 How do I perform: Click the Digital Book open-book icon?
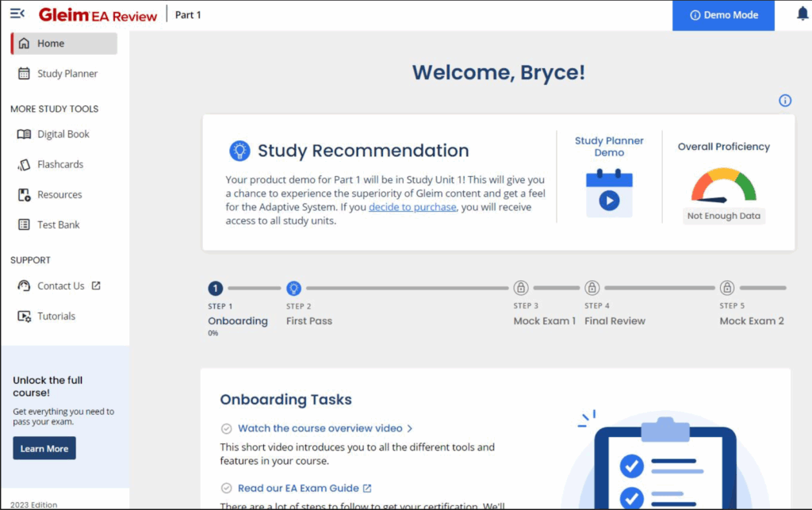(x=24, y=134)
